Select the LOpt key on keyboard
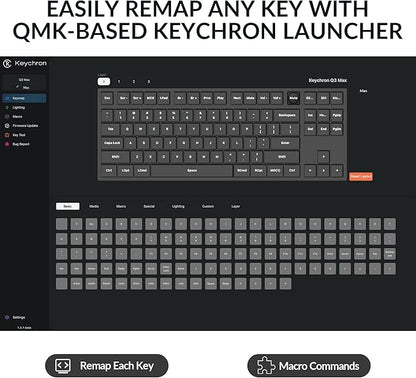 tap(125, 170)
